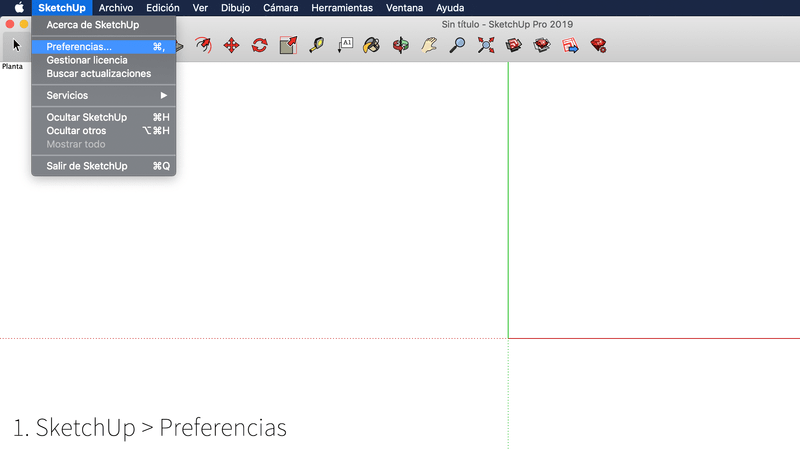Select the Paint Bucket tool

(372, 45)
